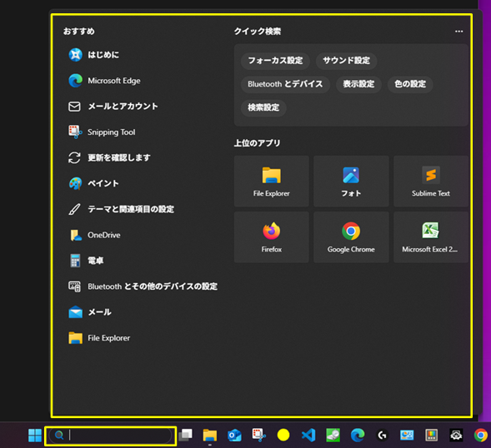Image resolution: width=491 pixels, height=448 pixels.
Task: Open the フォト tile in top apps
Action: tap(351, 182)
